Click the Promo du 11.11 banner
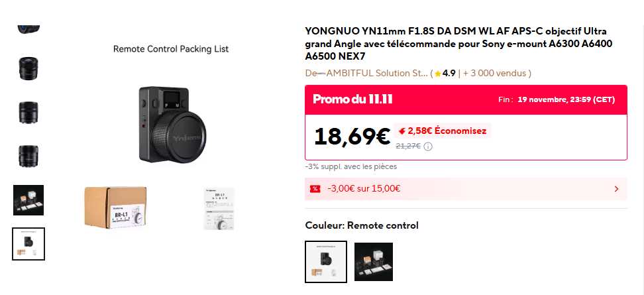644x295 pixels. pyautogui.click(x=353, y=99)
